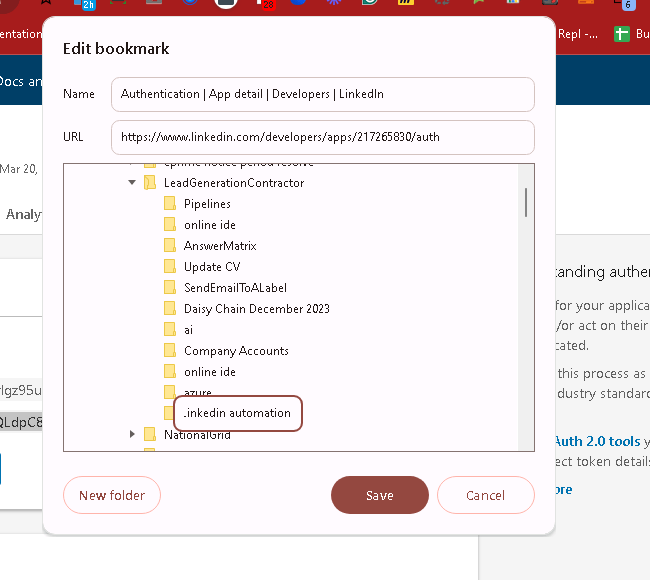This screenshot has height=580, width=650.
Task: Select the Company Accounts folder
Action: [236, 351]
